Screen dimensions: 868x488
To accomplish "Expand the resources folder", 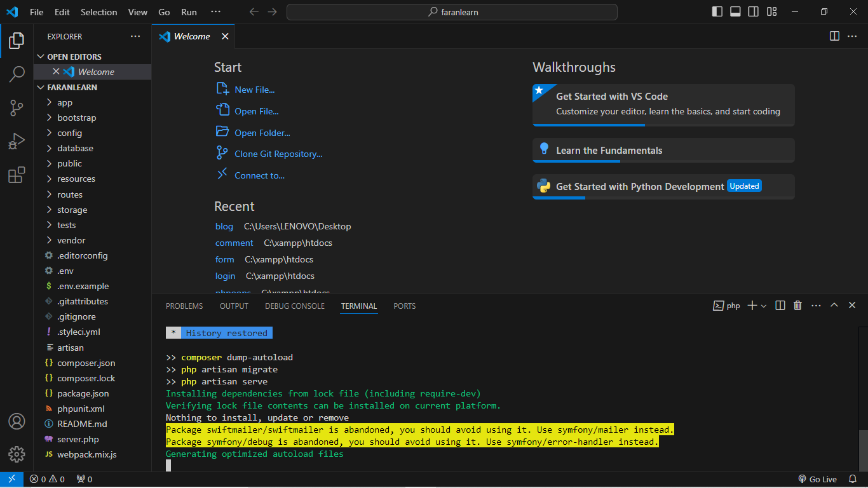I will click(92, 179).
